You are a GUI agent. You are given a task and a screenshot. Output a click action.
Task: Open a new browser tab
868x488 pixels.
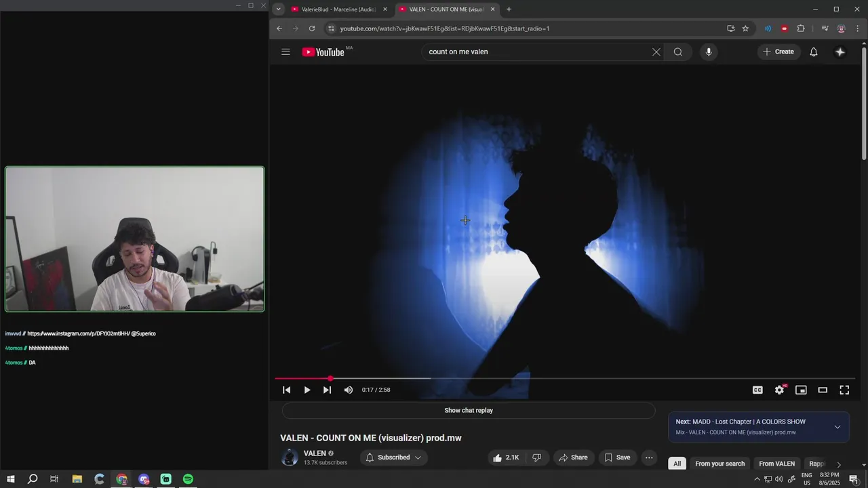coord(509,9)
